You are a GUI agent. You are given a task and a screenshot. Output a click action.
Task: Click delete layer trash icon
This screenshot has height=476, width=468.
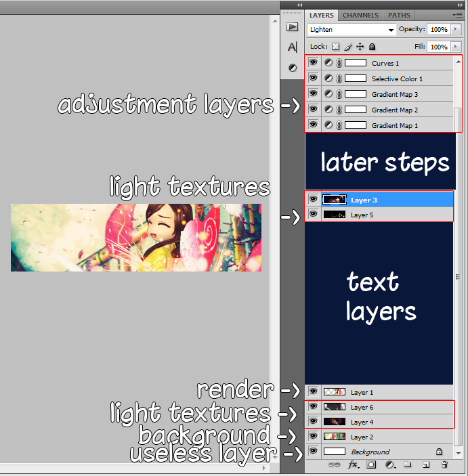(x=444, y=464)
